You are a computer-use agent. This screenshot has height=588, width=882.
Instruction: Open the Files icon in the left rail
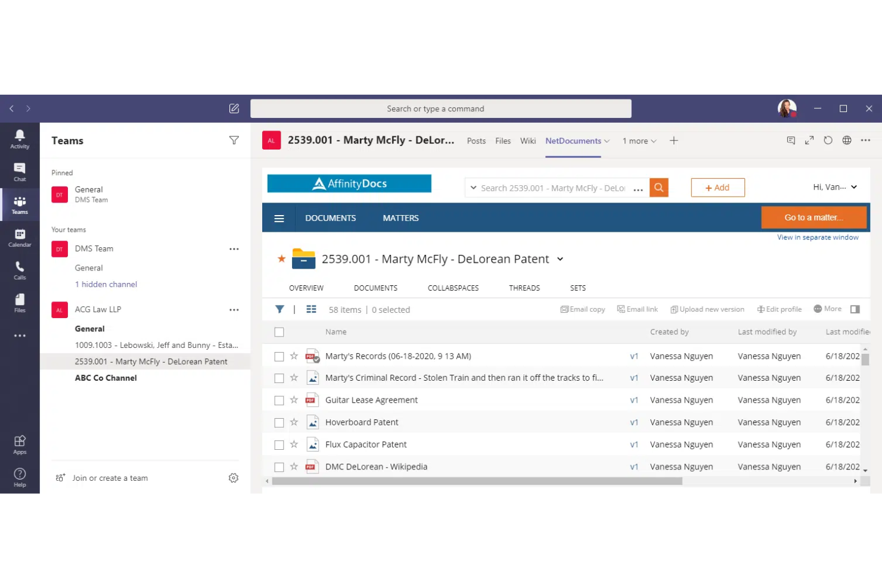(x=20, y=303)
